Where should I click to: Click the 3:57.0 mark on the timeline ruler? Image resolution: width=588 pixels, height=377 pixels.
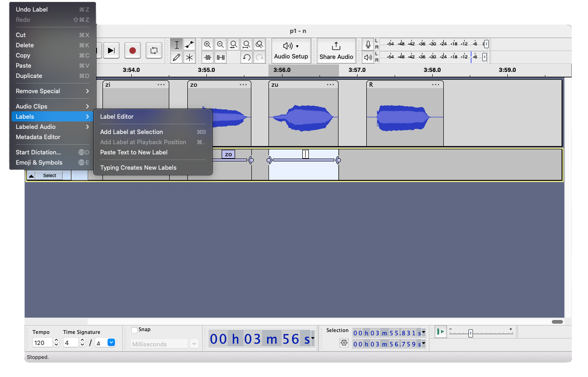[357, 70]
